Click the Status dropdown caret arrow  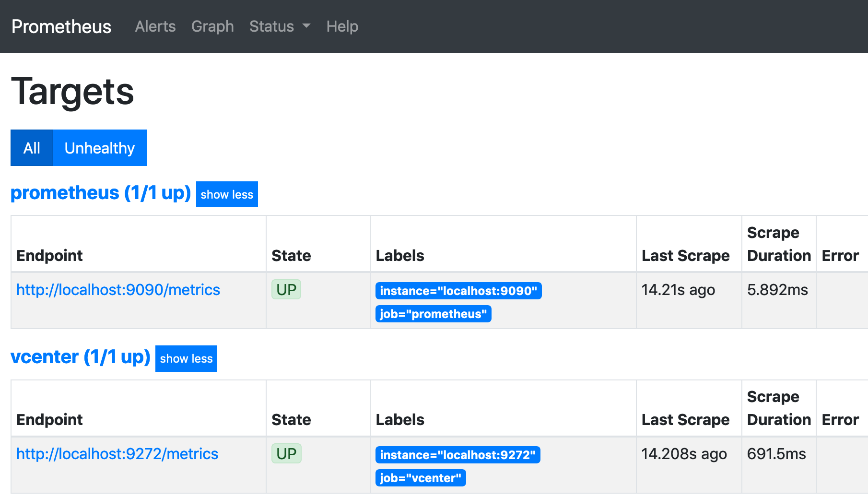pyautogui.click(x=306, y=26)
